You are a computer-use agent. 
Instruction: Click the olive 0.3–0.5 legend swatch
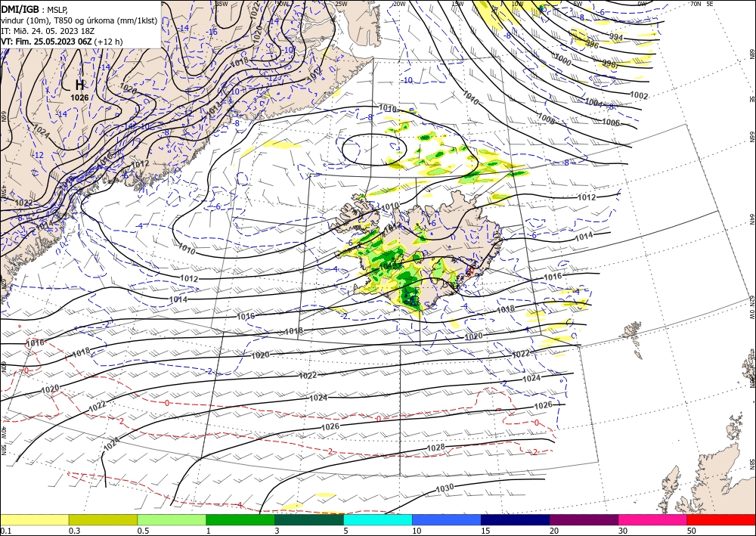click(x=103, y=519)
